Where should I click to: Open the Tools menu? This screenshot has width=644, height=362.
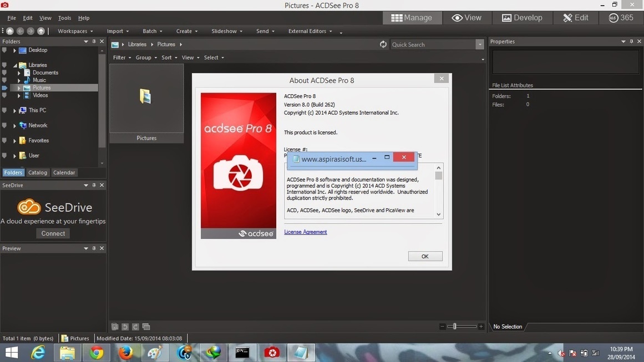[64, 18]
